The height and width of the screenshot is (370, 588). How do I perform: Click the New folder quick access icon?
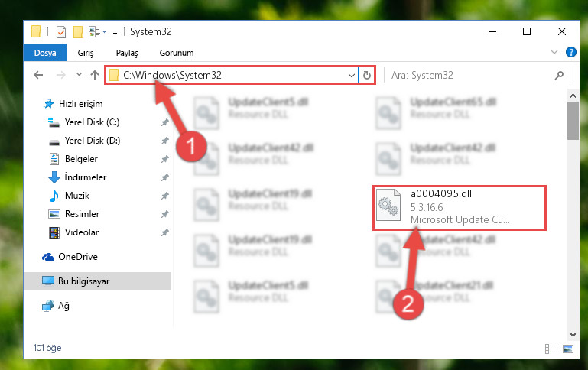(78, 32)
